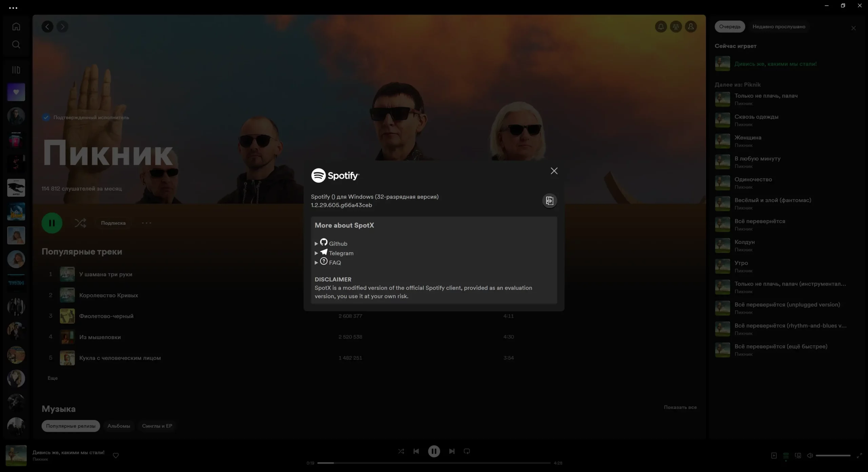868x472 pixels.
Task: Switch to the Недавно прослушано tab
Action: coord(779,26)
